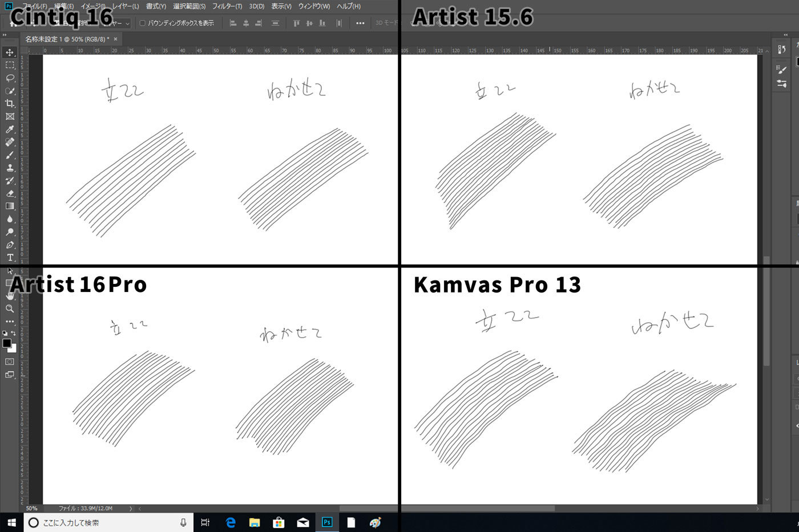Image resolution: width=799 pixels, height=532 pixels.
Task: Select the Eraser tool
Action: point(10,193)
